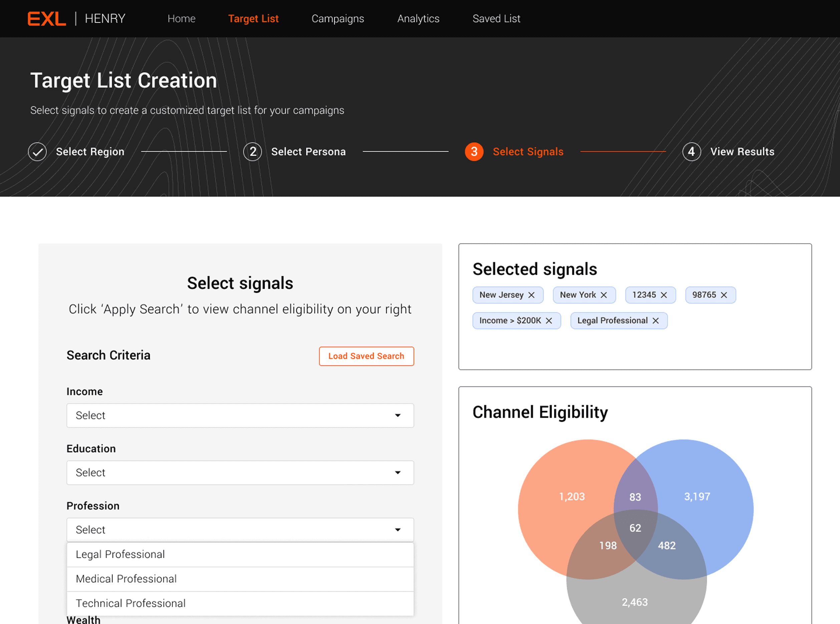
Task: Remove the New Jersey signal chip
Action: tap(531, 295)
